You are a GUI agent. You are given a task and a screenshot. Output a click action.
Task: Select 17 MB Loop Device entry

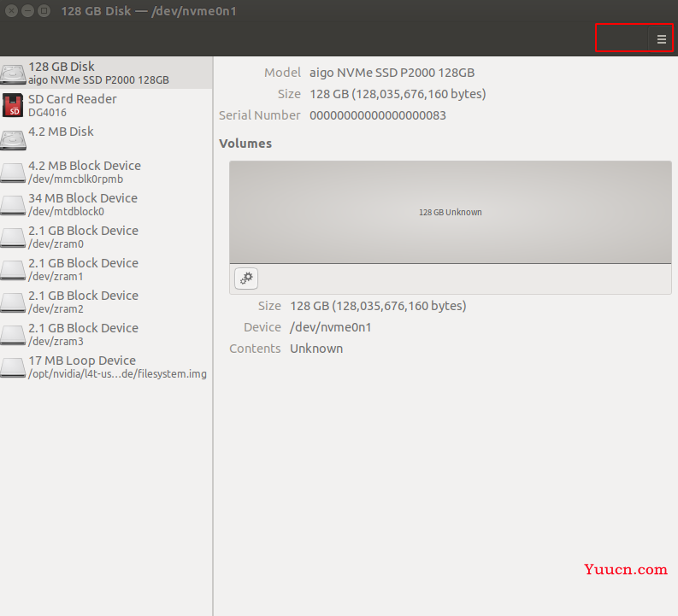click(106, 367)
